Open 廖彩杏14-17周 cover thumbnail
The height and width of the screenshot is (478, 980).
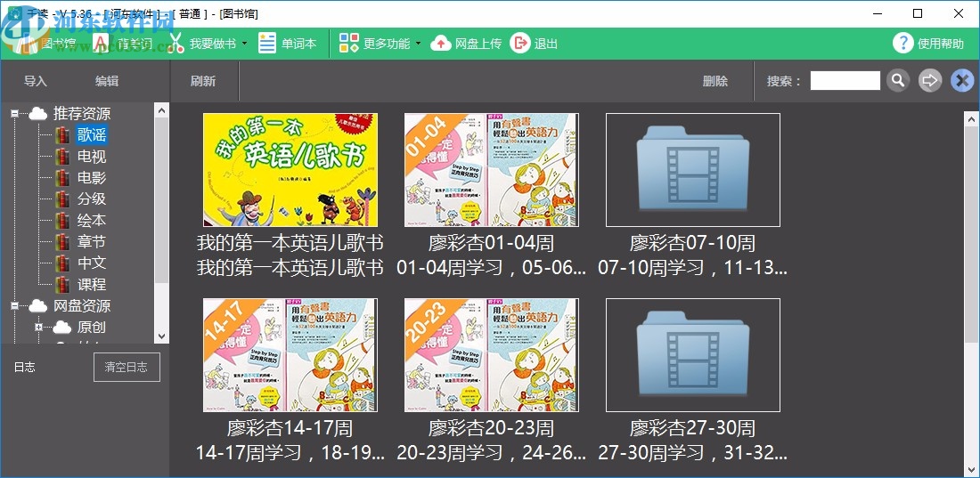click(290, 355)
